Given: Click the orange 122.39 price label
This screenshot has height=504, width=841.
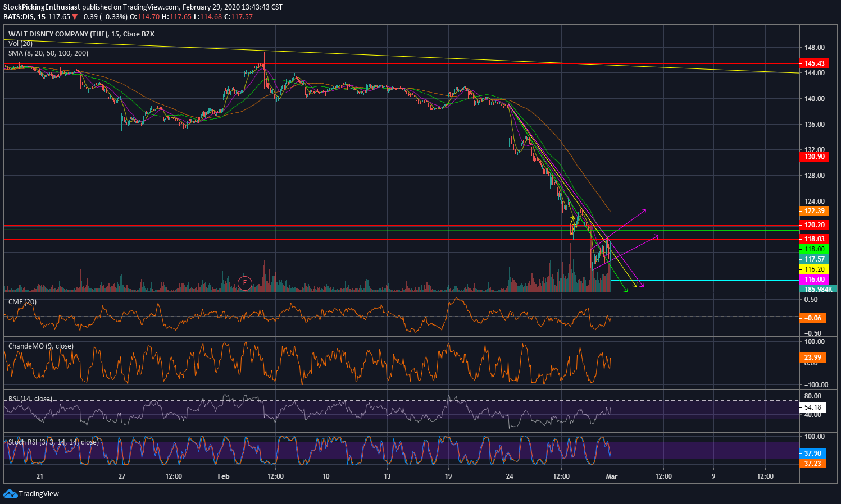Looking at the screenshot, I should point(814,211).
